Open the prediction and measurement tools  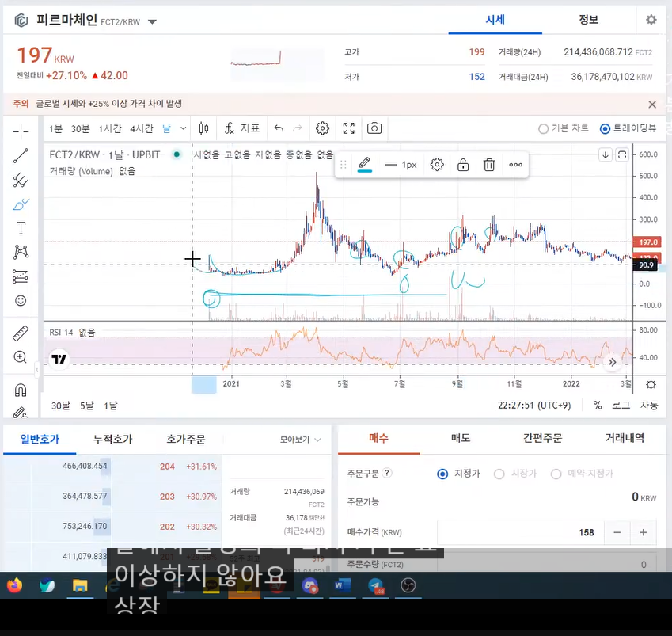21,276
